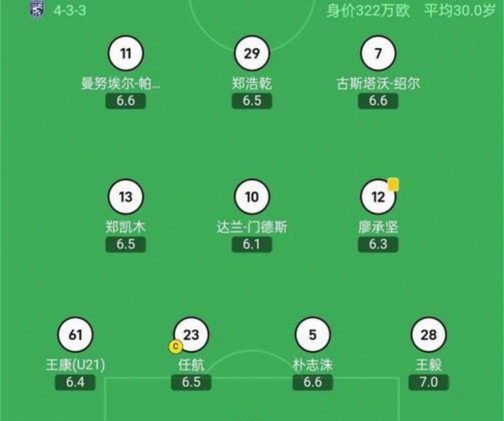Select player number 13 circle
The height and width of the screenshot is (421, 504).
(x=126, y=196)
